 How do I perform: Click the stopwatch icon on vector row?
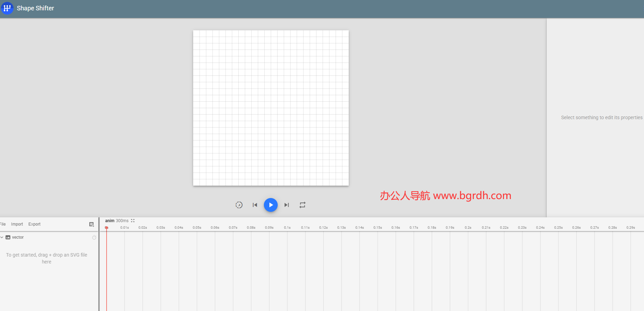pyautogui.click(x=94, y=237)
